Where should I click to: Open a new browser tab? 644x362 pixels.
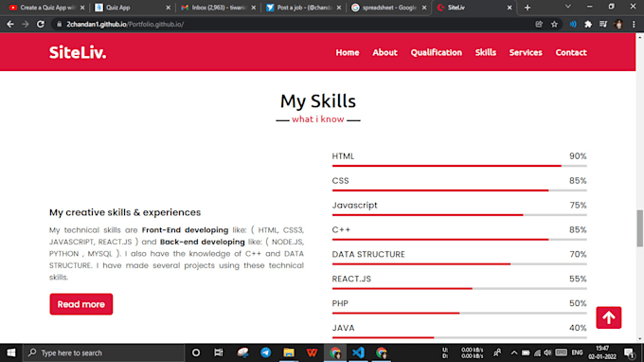[x=528, y=8]
